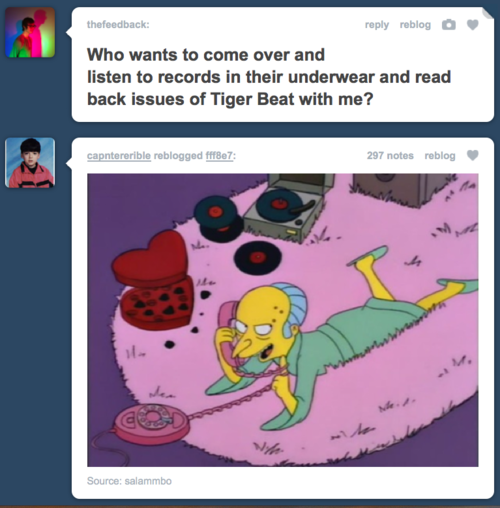View the 297 notes on the post

pos(390,155)
